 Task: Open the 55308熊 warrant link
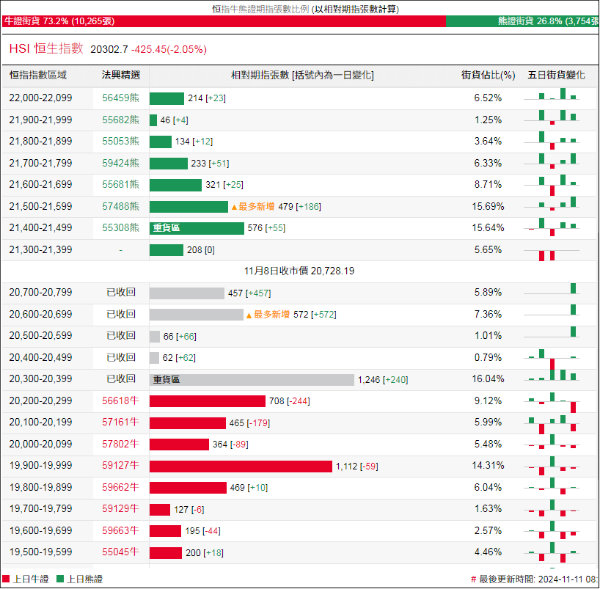point(121,228)
